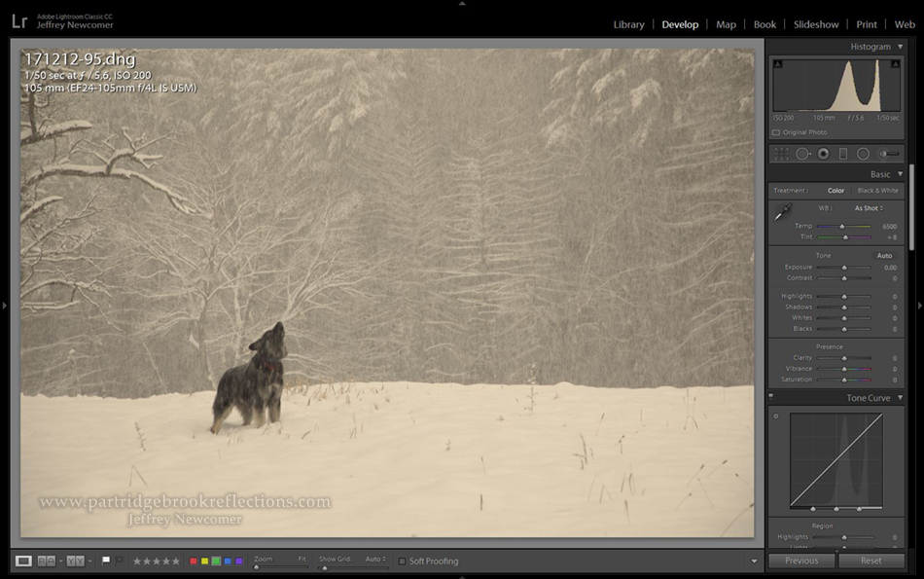The height and width of the screenshot is (579, 924).
Task: Open the WB As Shot preset dropdown
Action: (x=869, y=208)
